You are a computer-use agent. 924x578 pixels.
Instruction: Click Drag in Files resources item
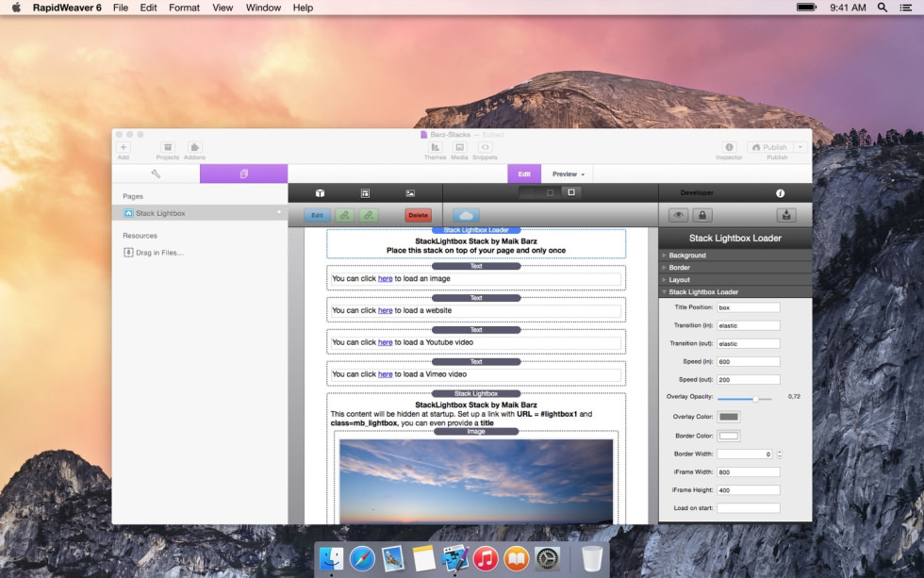click(153, 252)
